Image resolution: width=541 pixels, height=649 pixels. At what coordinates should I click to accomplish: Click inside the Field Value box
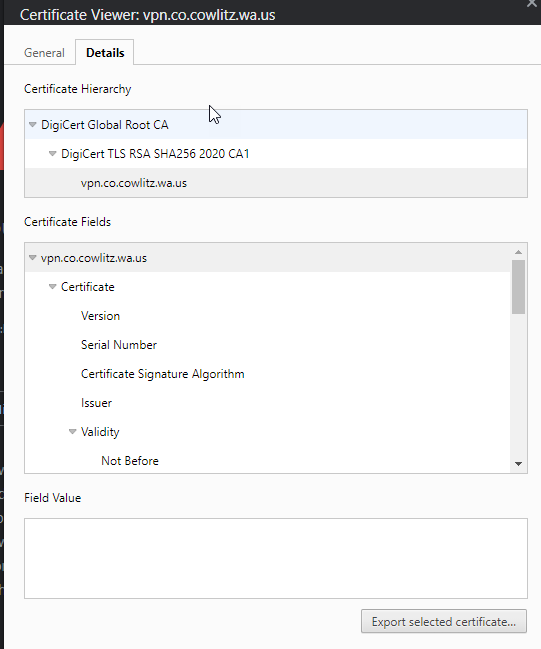(x=276, y=558)
